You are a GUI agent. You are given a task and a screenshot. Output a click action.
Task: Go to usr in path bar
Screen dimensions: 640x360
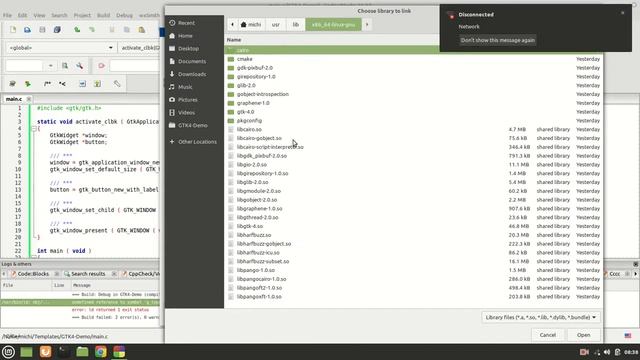(x=276, y=24)
